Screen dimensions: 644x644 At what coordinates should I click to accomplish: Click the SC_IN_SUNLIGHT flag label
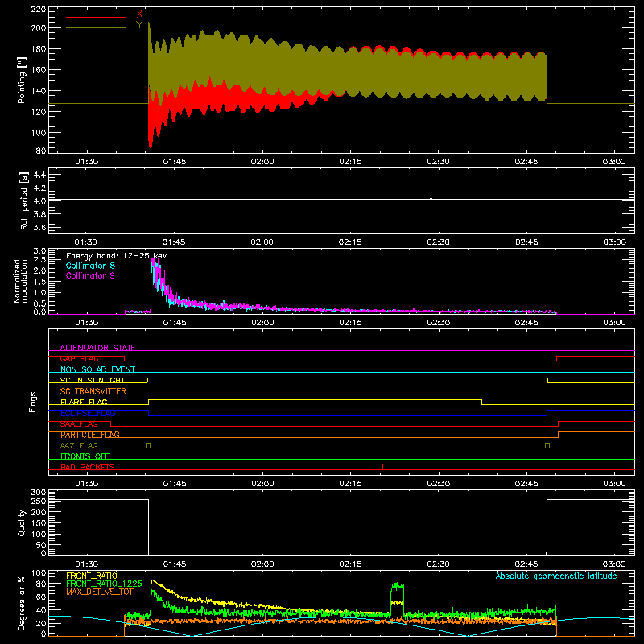click(x=93, y=380)
